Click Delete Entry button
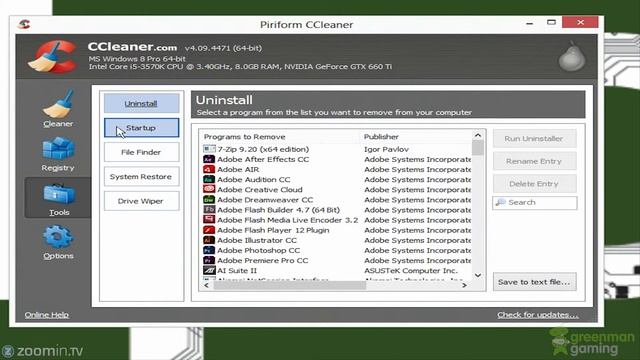640x360 pixels. 534,184
